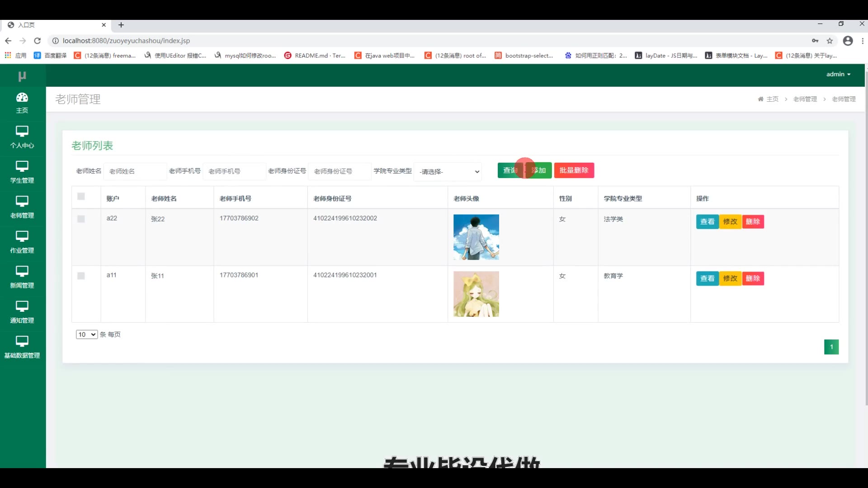This screenshot has width=868, height=488.
Task: Check the row checkbox for account a22
Action: [81, 219]
